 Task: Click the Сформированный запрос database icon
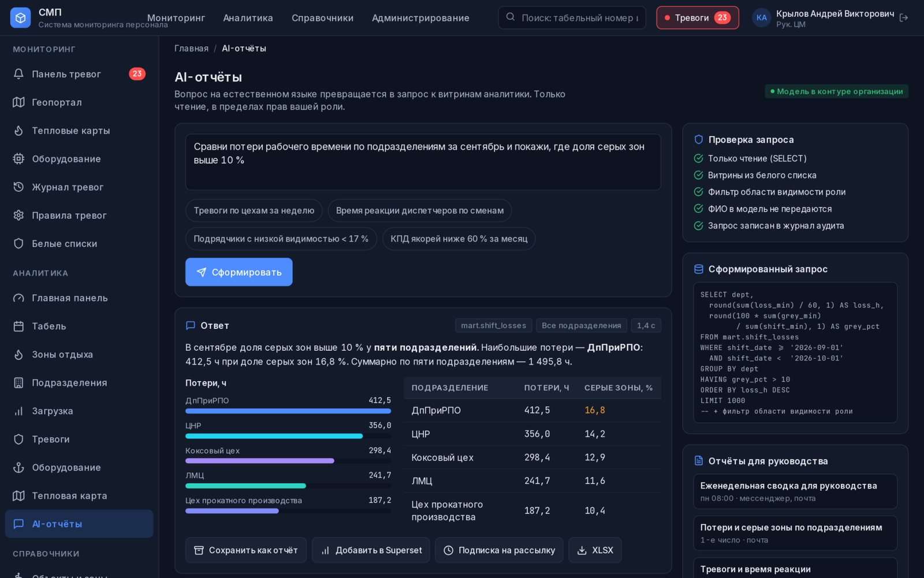pos(698,269)
